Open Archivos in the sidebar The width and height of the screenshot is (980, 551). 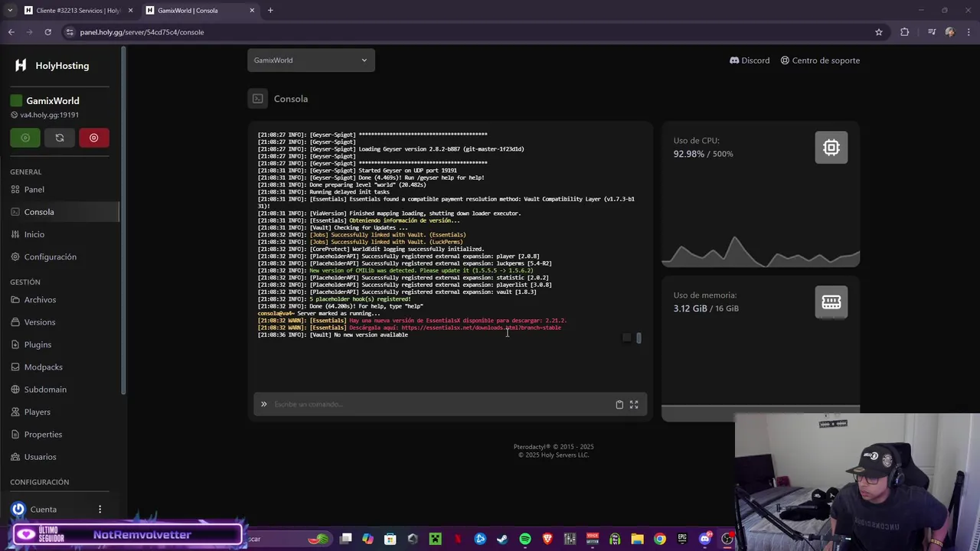[40, 300]
